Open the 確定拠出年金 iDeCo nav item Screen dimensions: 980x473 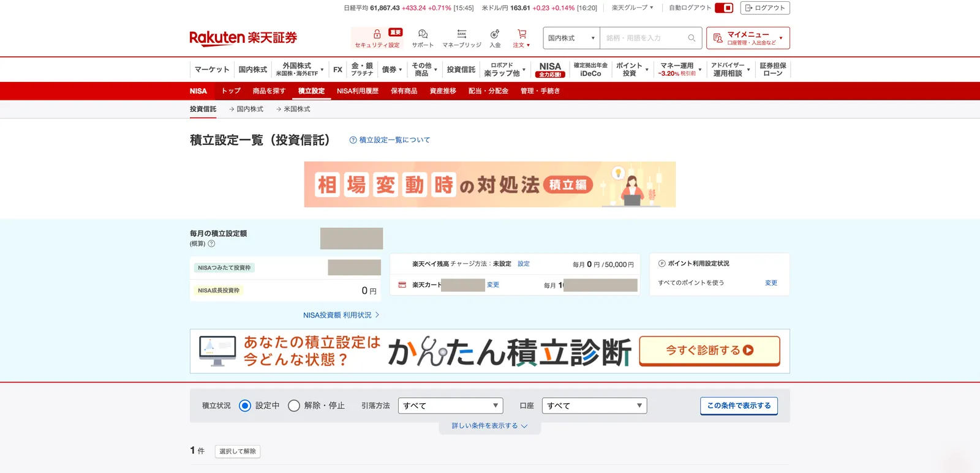pyautogui.click(x=590, y=69)
